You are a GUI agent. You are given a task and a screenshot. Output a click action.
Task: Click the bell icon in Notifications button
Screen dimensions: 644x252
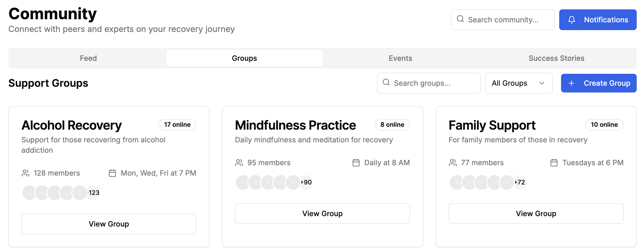[x=571, y=20]
